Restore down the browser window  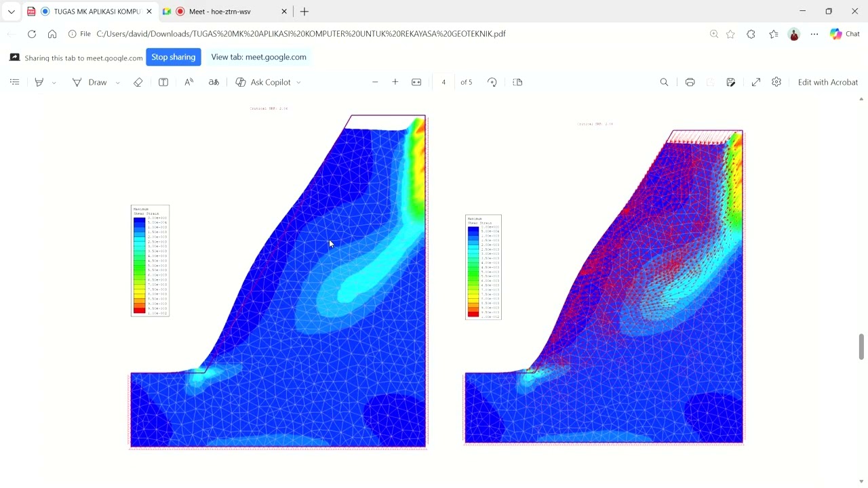829,11
